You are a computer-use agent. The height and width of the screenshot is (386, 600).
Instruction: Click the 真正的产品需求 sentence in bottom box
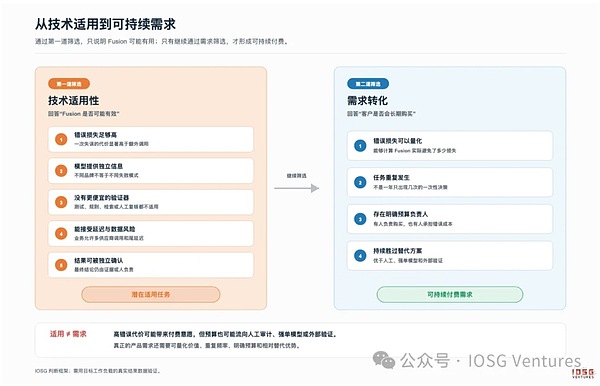[x=207, y=345]
